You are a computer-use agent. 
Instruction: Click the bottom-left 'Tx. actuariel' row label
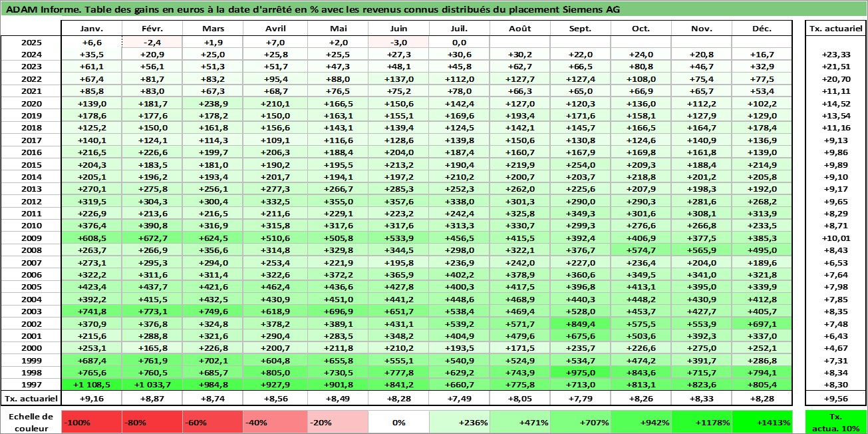pyautogui.click(x=31, y=398)
